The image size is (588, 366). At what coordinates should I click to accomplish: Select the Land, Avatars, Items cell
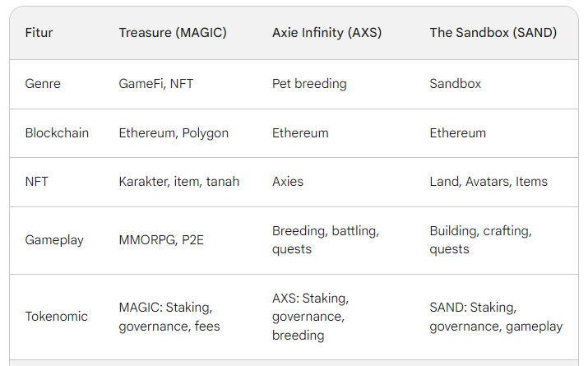(488, 182)
